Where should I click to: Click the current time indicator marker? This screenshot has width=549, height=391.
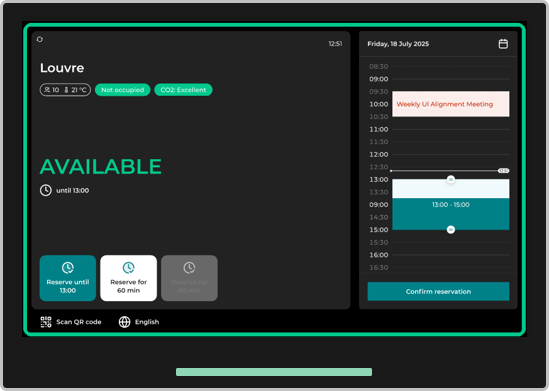503,170
